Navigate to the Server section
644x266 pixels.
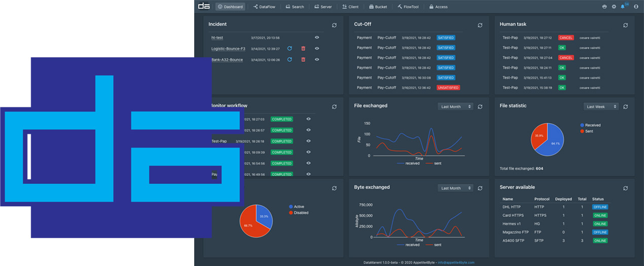(323, 7)
